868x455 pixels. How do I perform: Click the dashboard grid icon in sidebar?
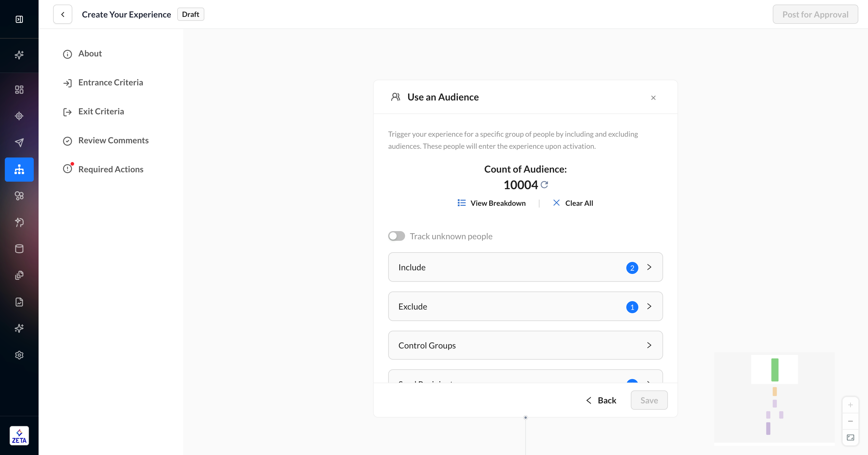pos(19,89)
